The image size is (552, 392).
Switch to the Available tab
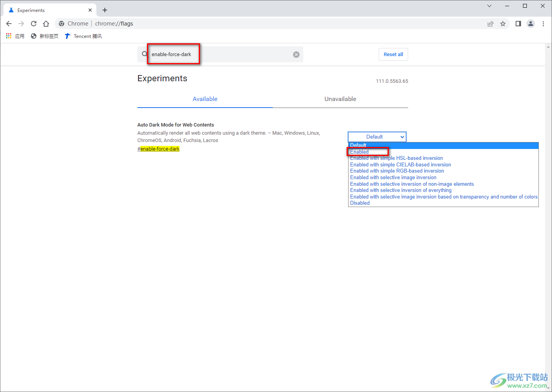pyautogui.click(x=205, y=99)
